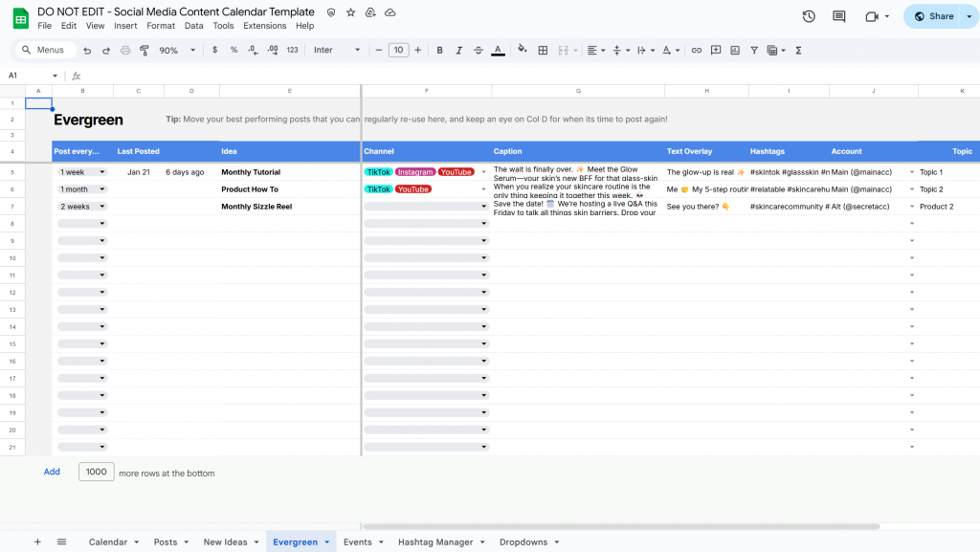
Task: Create a filter on the data
Action: [753, 50]
